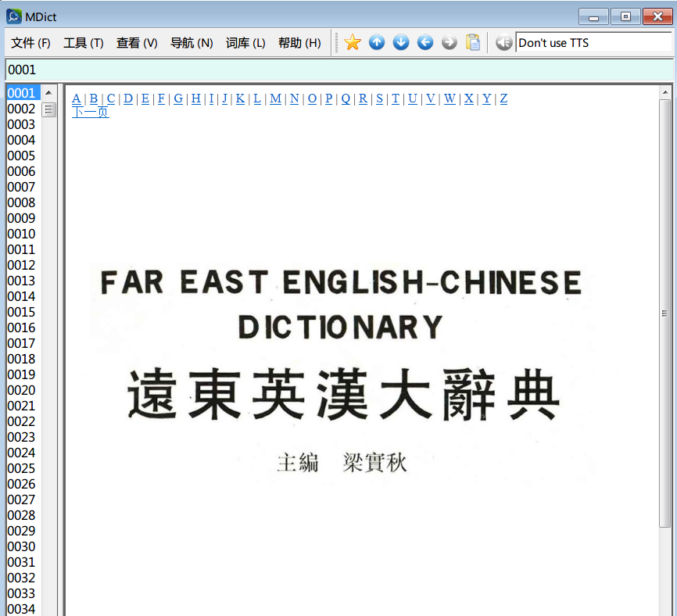Open letter S index link

tap(379, 98)
